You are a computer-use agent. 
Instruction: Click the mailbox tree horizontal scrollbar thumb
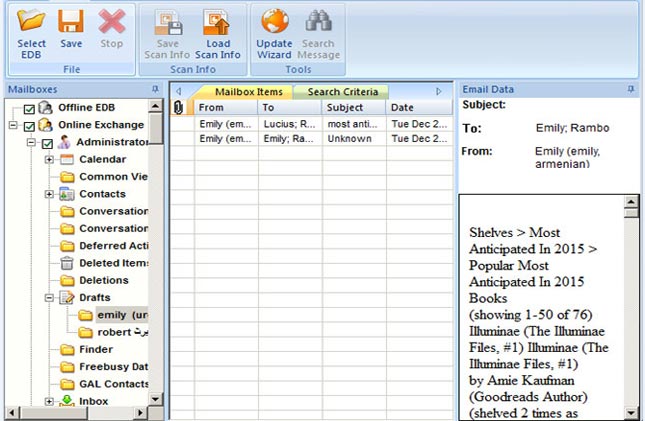click(54, 413)
